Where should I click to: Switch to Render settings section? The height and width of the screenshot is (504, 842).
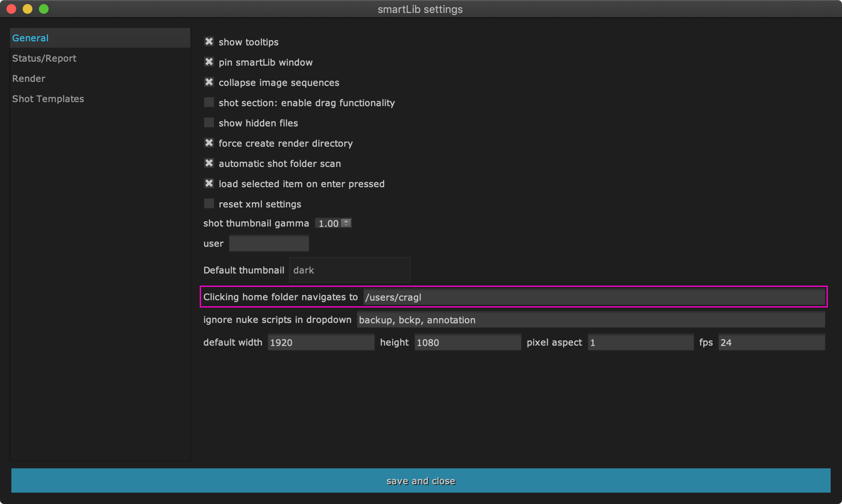tap(29, 79)
